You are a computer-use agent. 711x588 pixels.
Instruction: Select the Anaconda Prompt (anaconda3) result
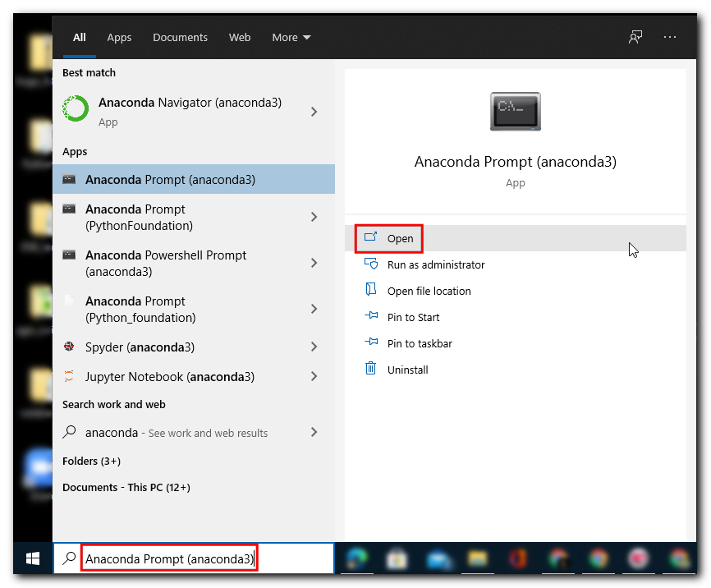194,179
